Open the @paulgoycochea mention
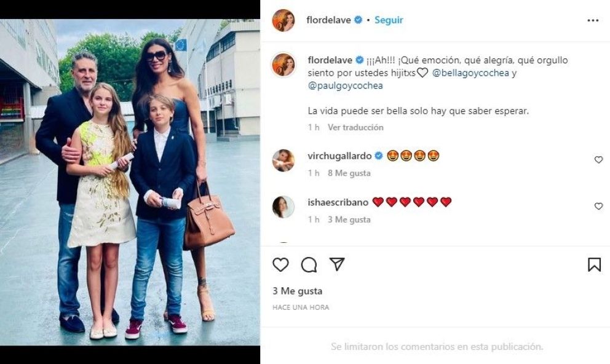 (x=346, y=85)
